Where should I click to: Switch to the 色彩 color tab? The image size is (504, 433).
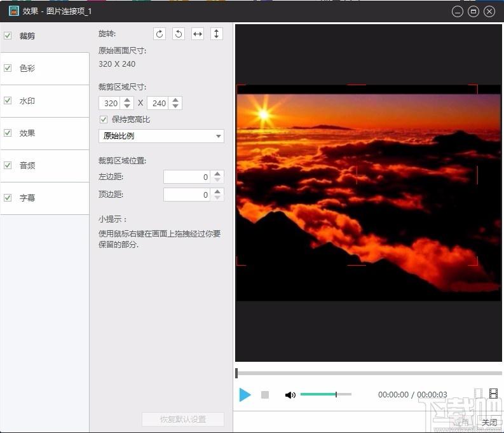coord(44,69)
